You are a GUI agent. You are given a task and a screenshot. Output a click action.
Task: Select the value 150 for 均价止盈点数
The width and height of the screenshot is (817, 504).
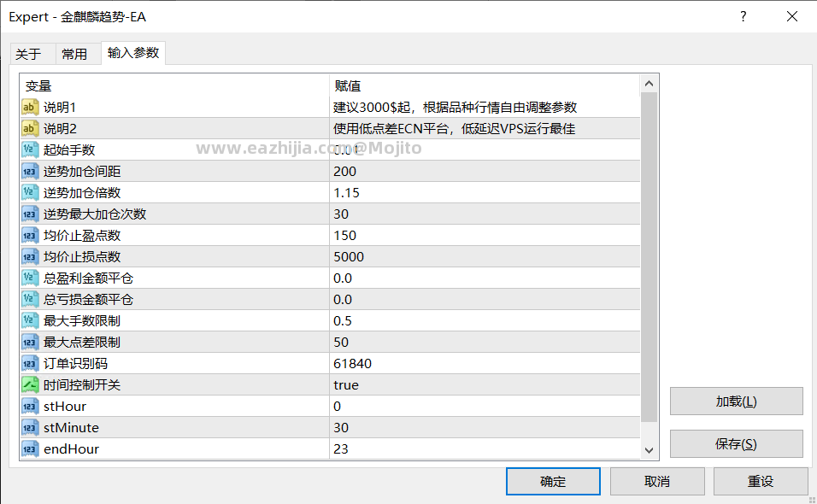point(345,235)
